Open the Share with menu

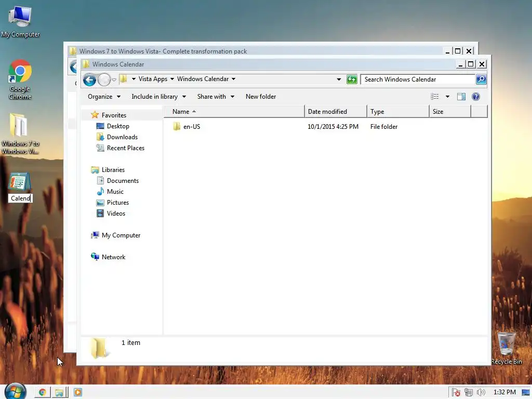[216, 97]
